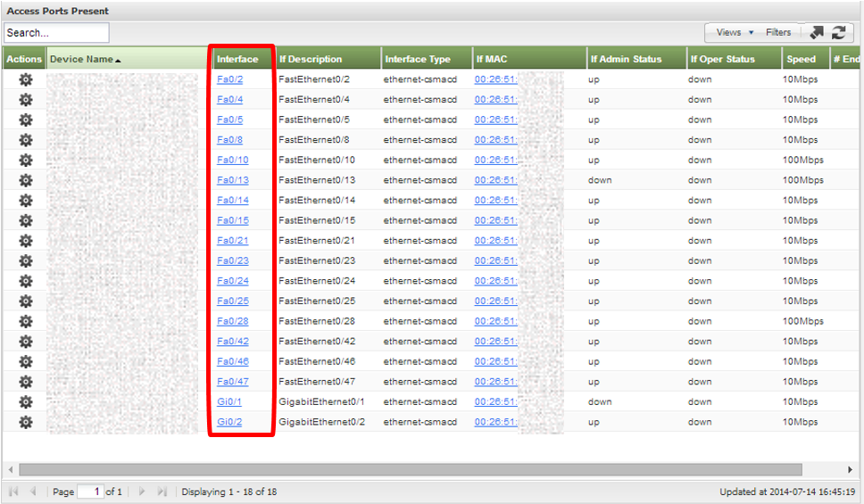Click in the Search input field
The width and height of the screenshot is (864, 504).
[56, 33]
